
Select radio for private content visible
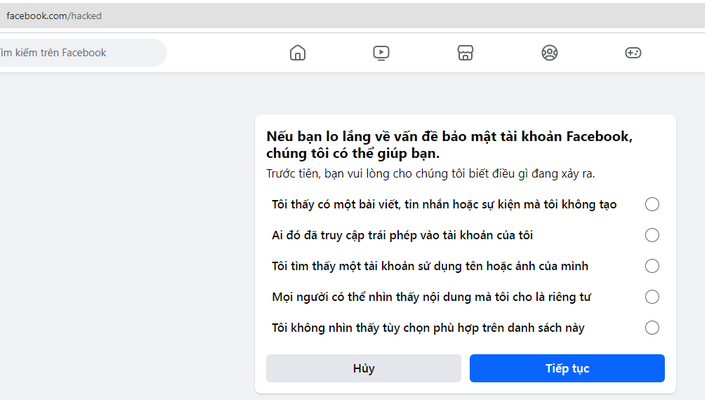tap(652, 297)
